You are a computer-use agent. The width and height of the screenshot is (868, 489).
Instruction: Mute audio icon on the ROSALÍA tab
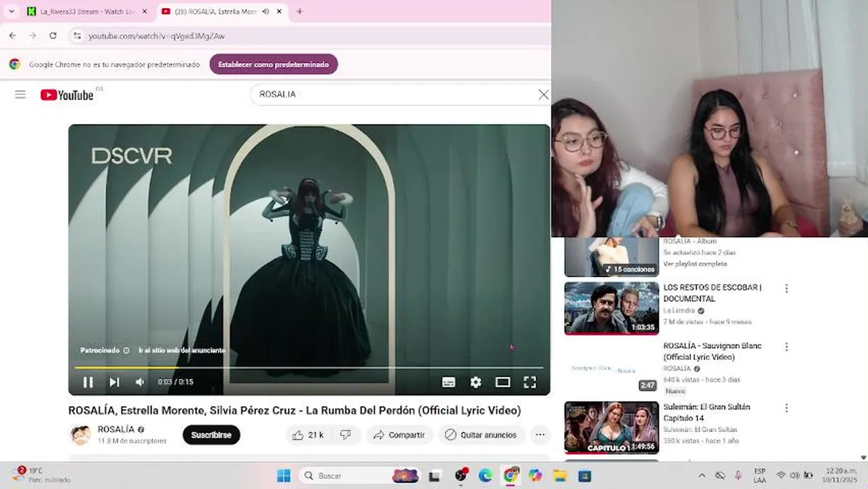point(265,12)
